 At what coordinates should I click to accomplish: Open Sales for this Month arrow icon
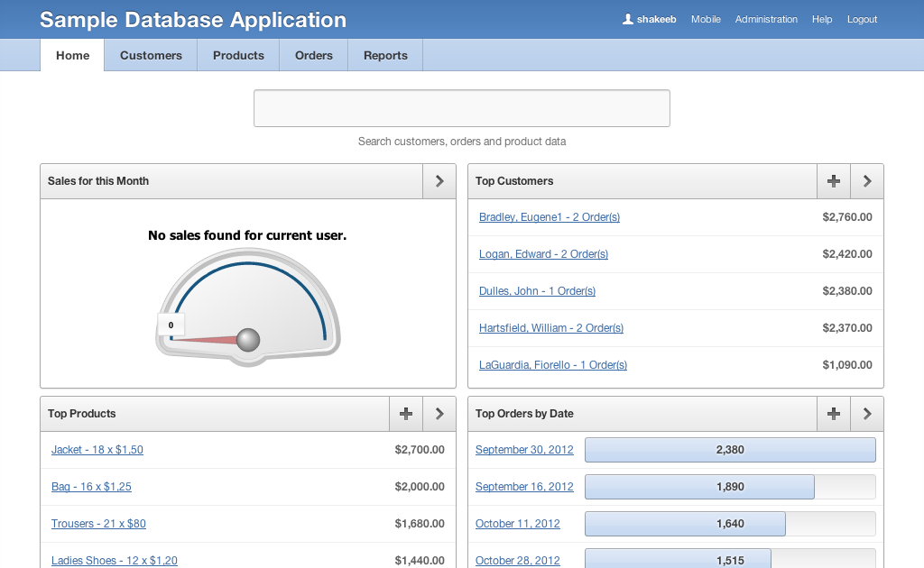(x=439, y=181)
